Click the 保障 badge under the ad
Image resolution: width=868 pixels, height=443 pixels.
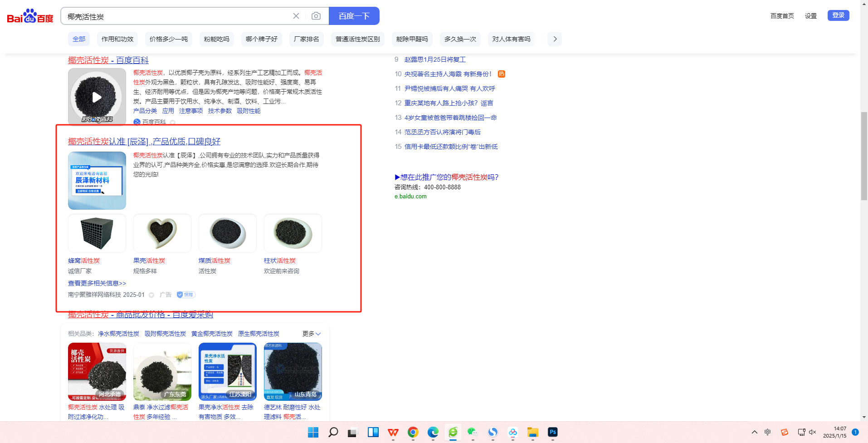pyautogui.click(x=186, y=295)
